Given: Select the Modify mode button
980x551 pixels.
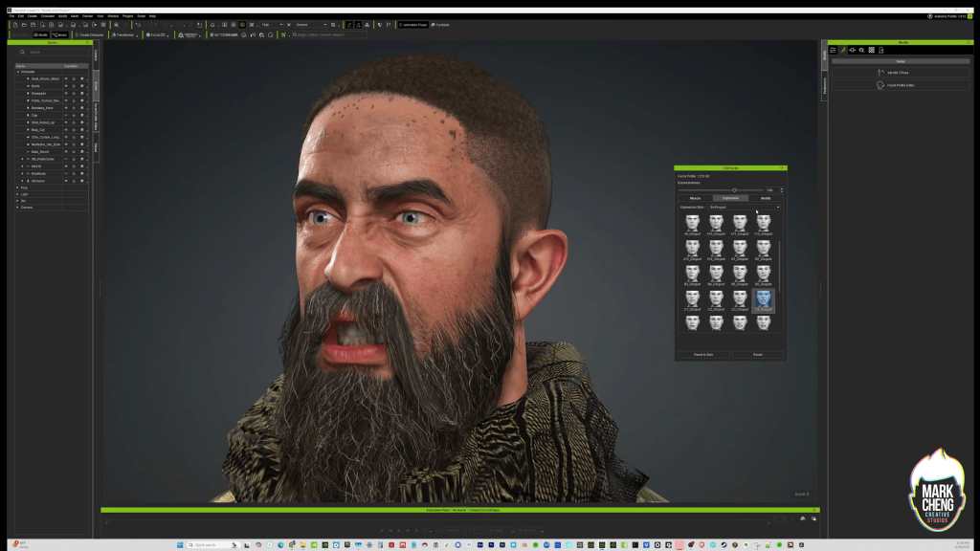Looking at the screenshot, I should [x=41, y=35].
